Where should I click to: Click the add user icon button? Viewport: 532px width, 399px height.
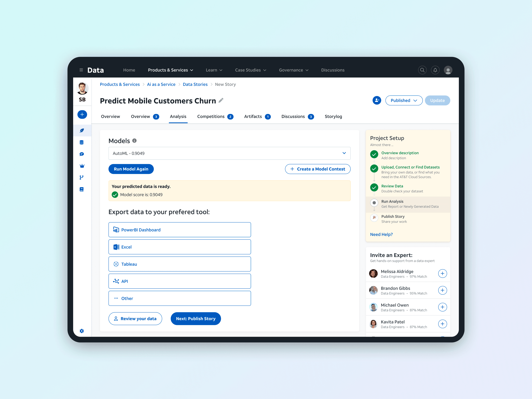coord(377,100)
